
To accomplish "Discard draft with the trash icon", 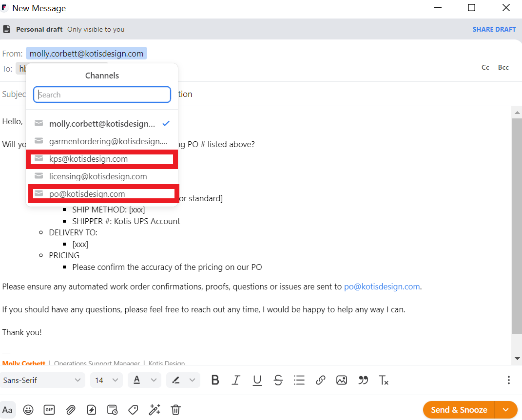I will tap(176, 410).
